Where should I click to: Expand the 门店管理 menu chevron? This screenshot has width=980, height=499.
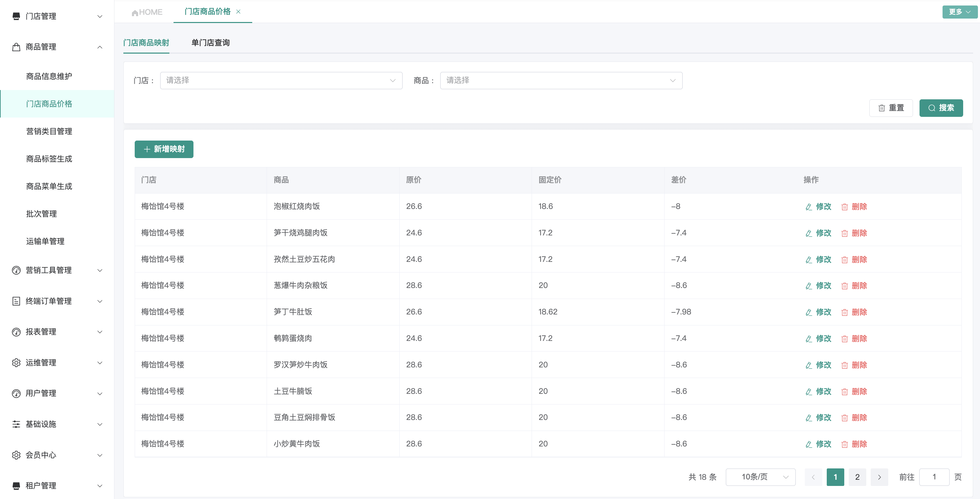pos(100,16)
